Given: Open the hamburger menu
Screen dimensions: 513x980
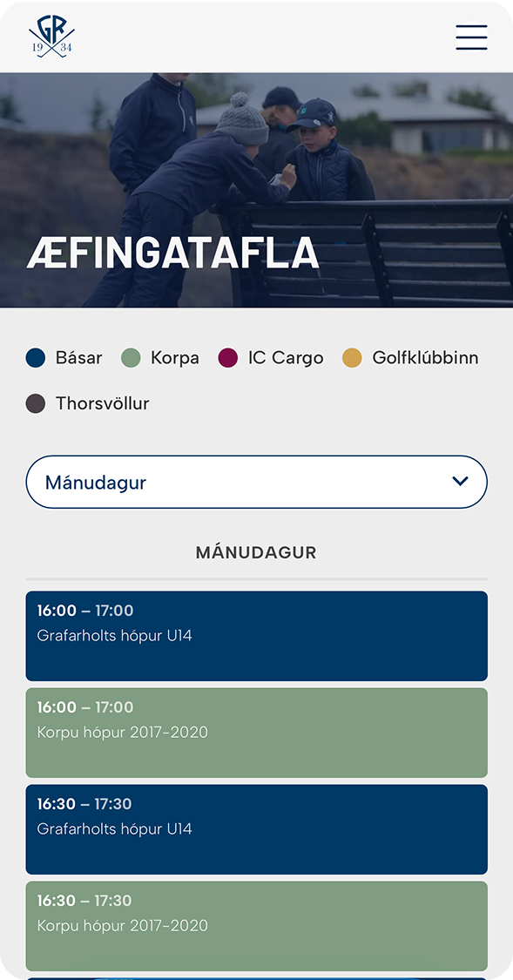Looking at the screenshot, I should 471,37.
